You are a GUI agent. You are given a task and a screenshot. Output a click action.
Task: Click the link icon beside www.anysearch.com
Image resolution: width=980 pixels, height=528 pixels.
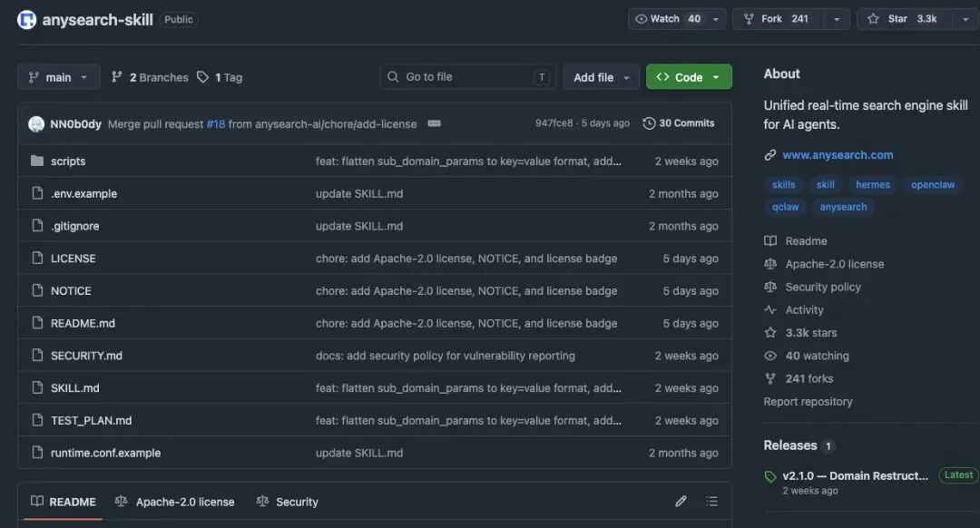(770, 155)
